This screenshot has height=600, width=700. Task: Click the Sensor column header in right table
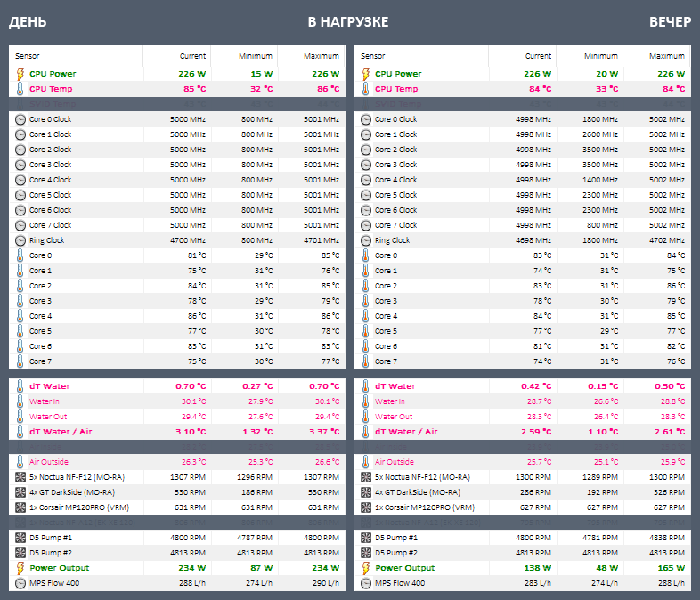(373, 56)
